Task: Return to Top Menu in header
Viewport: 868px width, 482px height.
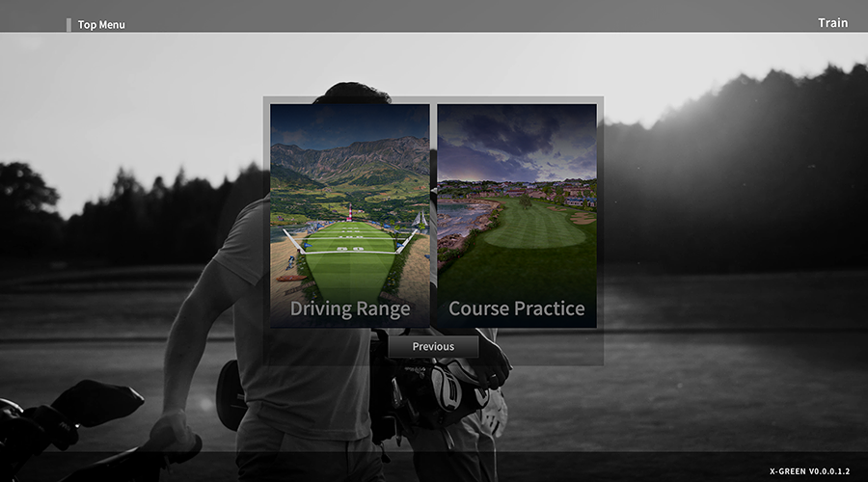Action: click(x=101, y=25)
